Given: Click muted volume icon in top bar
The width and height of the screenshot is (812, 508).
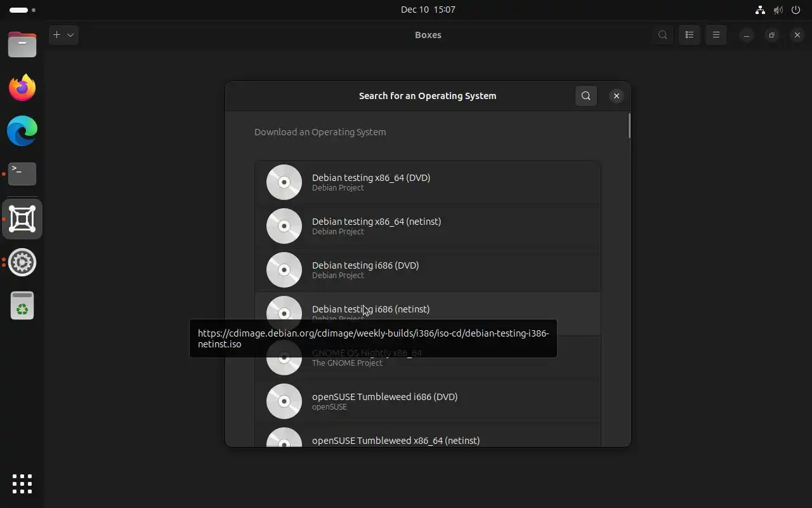Looking at the screenshot, I should click(x=778, y=10).
